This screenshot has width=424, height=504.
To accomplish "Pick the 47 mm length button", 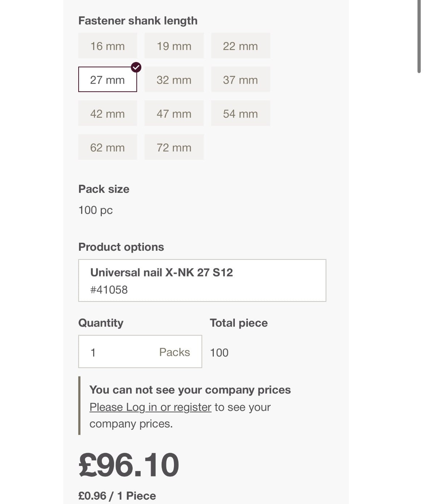I will (174, 113).
